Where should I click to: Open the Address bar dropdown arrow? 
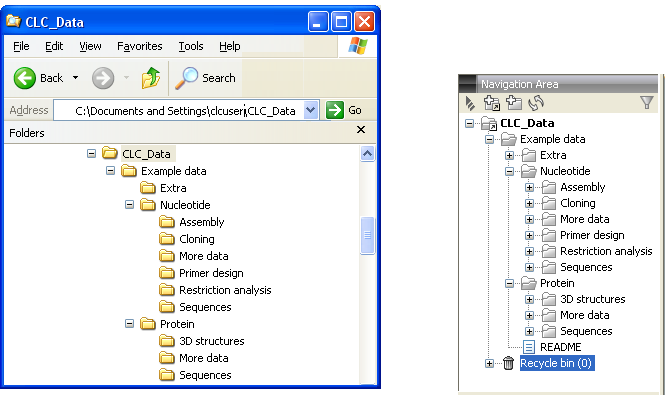coord(310,110)
